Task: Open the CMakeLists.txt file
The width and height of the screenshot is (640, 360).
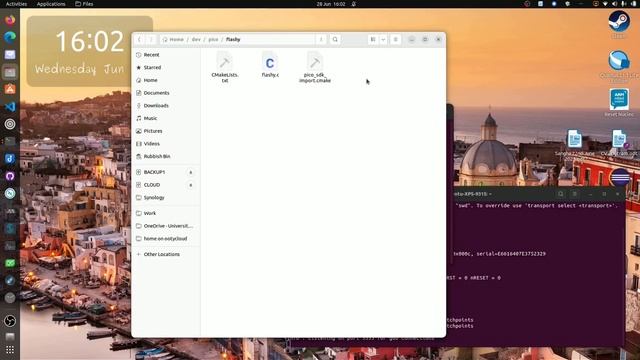Action: click(224, 67)
